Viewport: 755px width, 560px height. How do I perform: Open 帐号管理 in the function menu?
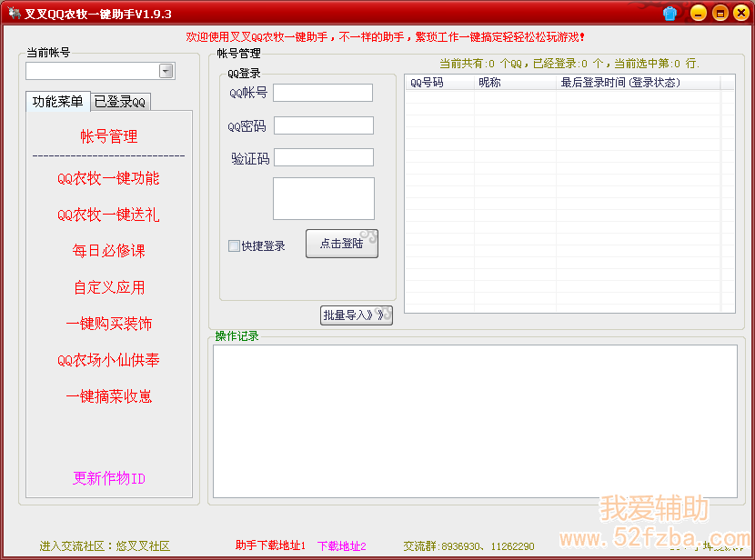point(109,136)
